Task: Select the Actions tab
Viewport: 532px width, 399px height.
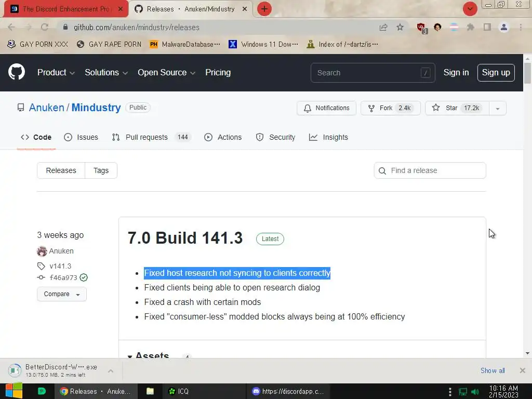Action: pyautogui.click(x=223, y=137)
